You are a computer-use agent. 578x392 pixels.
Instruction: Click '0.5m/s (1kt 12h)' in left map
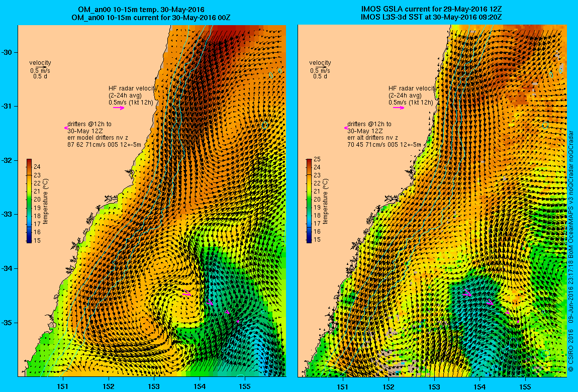pos(131,103)
